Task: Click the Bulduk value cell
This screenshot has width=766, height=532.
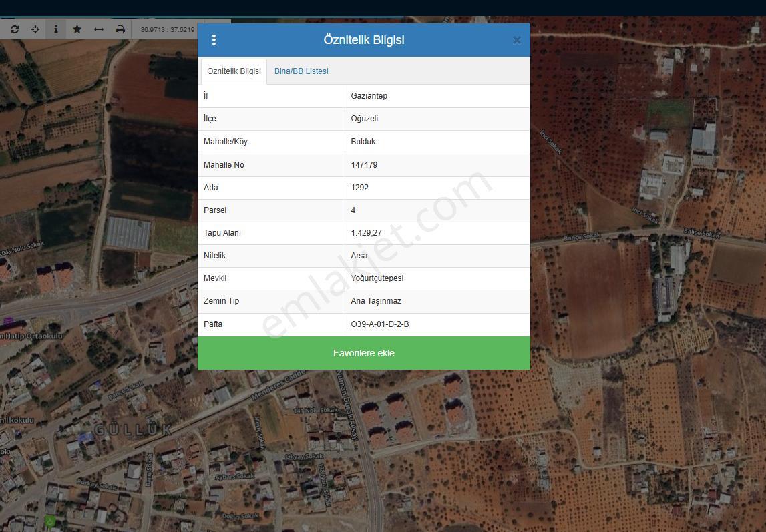Action: (437, 142)
